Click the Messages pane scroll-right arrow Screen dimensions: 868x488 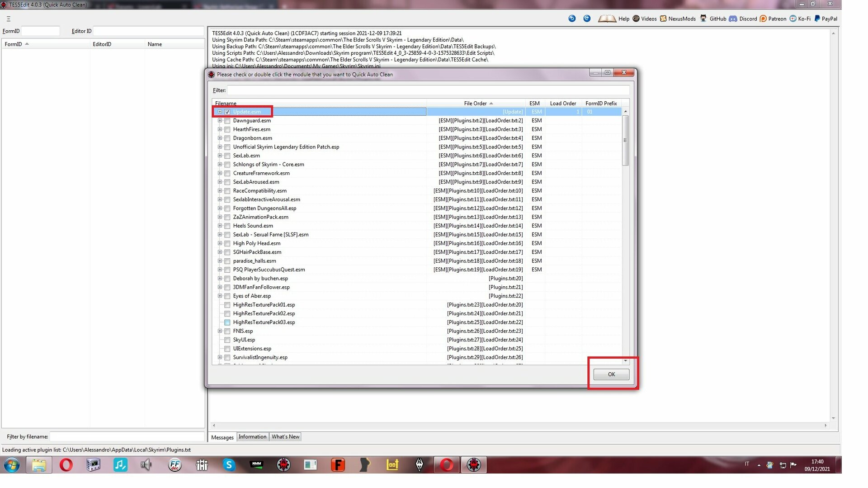pos(826,426)
